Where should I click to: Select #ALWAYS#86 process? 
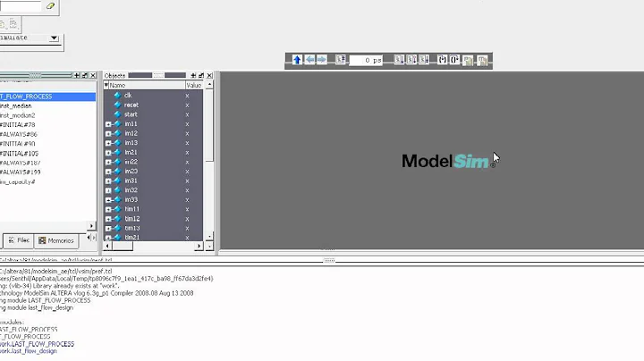[19, 134]
